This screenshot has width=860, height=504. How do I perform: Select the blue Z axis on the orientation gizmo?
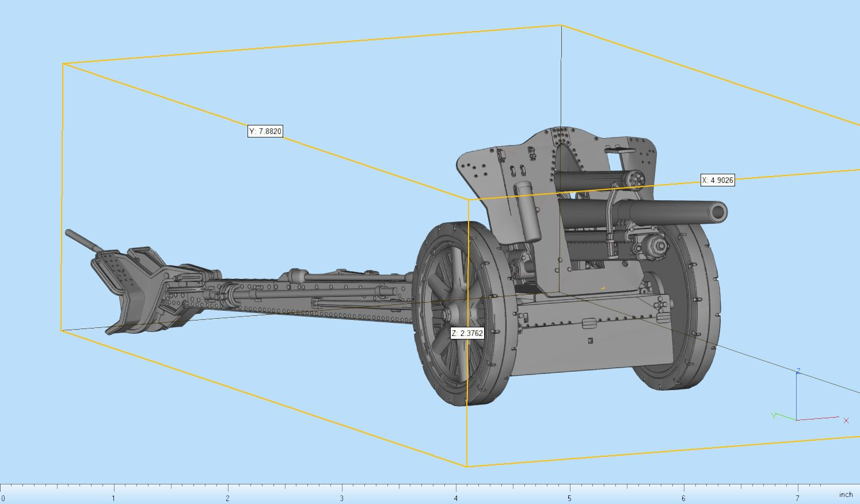pyautogui.click(x=797, y=397)
